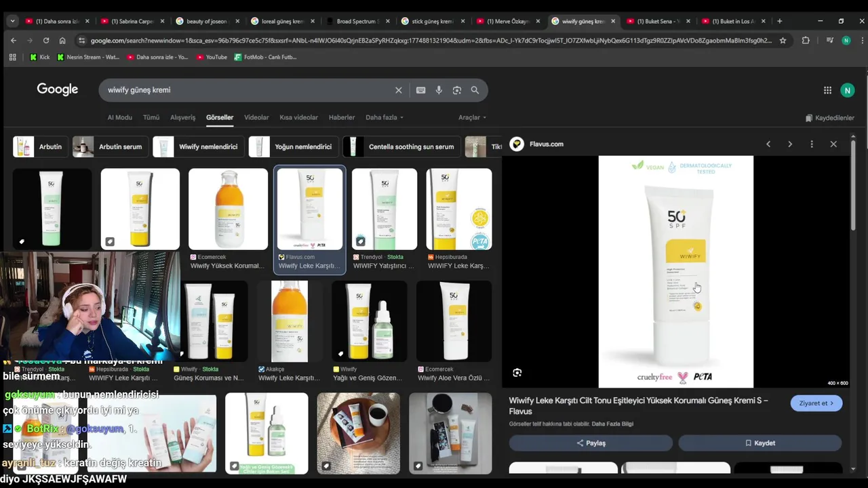Reload the current page
The width and height of the screenshot is (868, 488).
click(45, 41)
